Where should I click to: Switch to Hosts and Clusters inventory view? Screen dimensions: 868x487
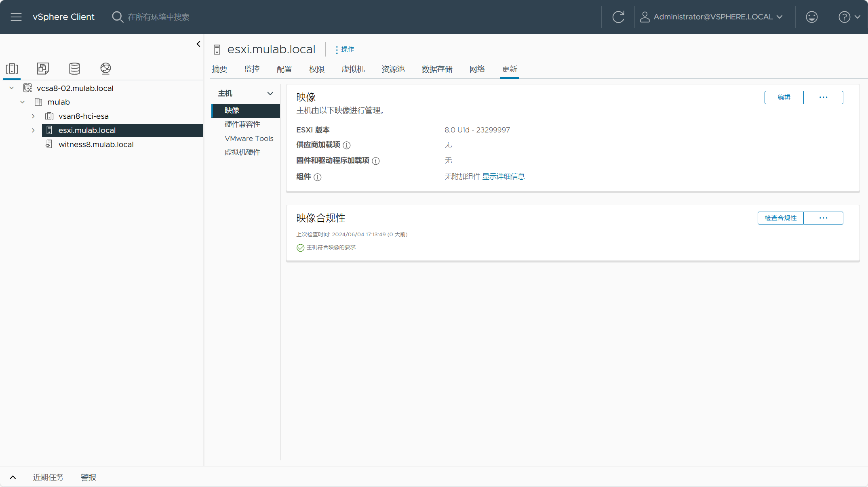12,68
